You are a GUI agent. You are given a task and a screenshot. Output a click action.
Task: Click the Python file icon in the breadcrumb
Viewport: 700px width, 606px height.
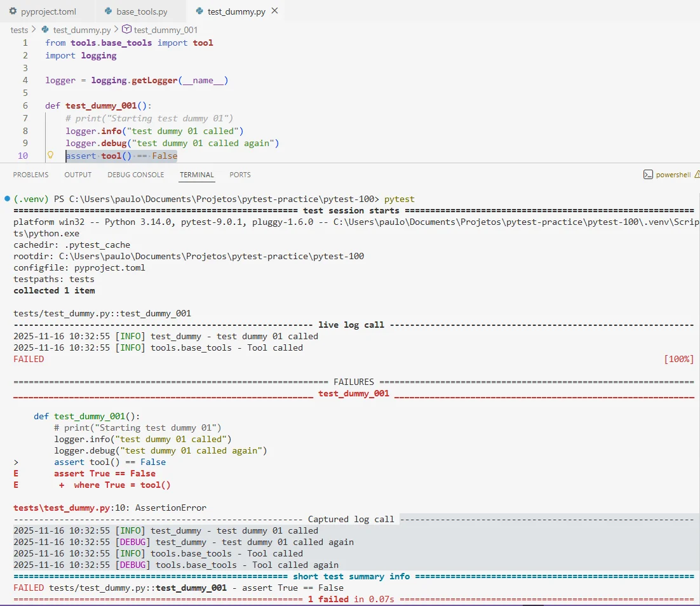pos(45,29)
